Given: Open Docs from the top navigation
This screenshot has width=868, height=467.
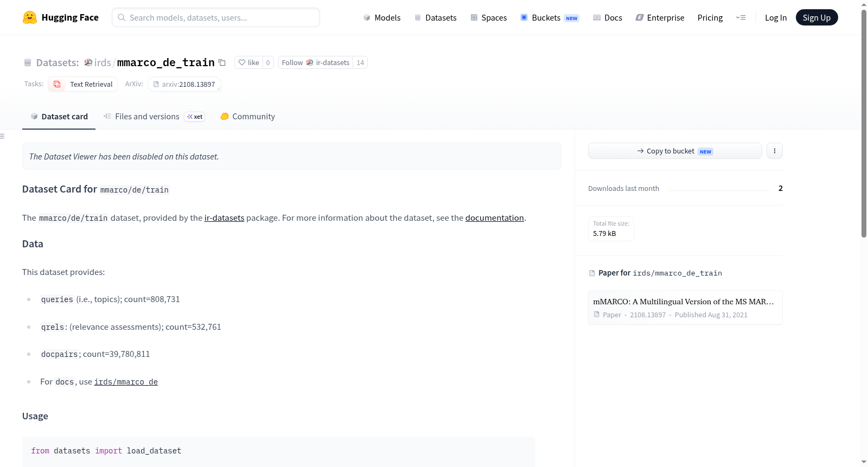Looking at the screenshot, I should click(x=607, y=17).
